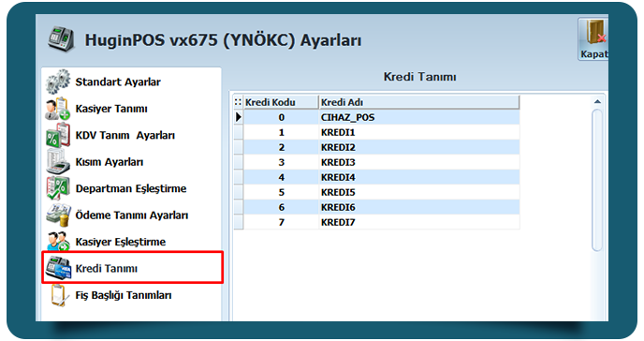The image size is (644, 341).
Task: Open the Departman Eşleştirme icon
Action: click(x=58, y=188)
